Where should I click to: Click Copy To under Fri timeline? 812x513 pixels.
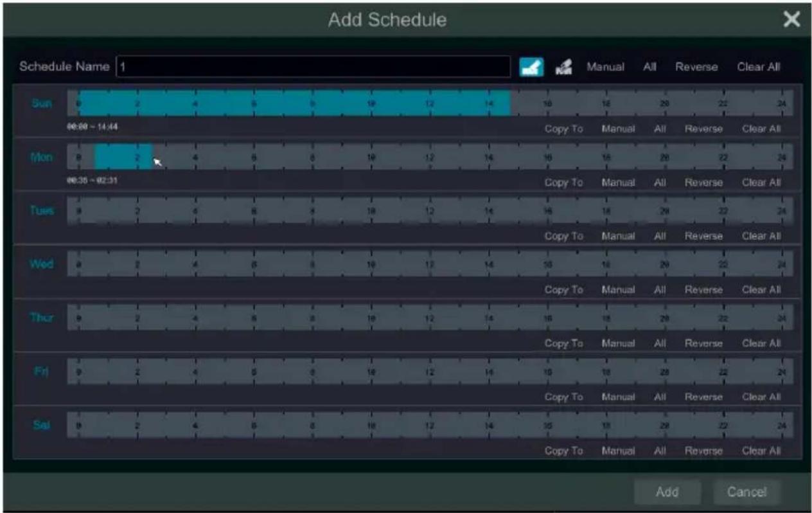pyautogui.click(x=563, y=397)
